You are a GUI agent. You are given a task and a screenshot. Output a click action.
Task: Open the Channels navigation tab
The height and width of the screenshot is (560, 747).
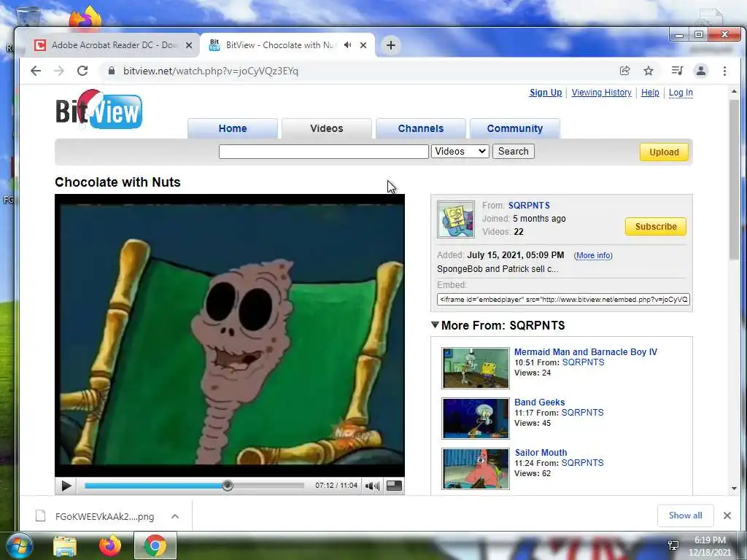(x=421, y=128)
